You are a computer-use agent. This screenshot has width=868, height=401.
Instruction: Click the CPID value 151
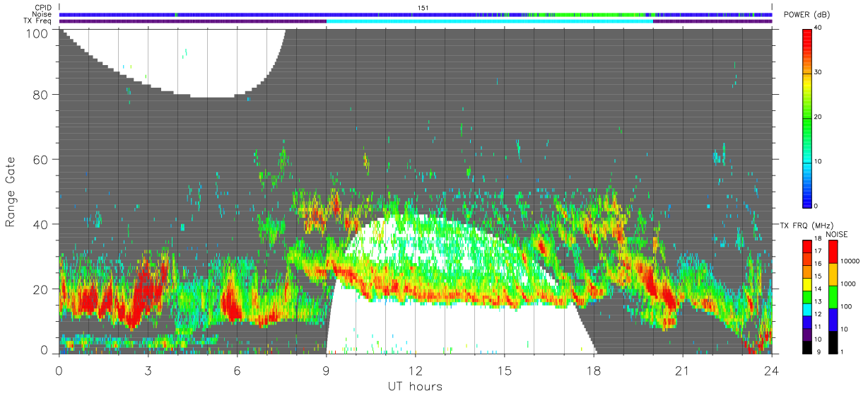pos(424,8)
